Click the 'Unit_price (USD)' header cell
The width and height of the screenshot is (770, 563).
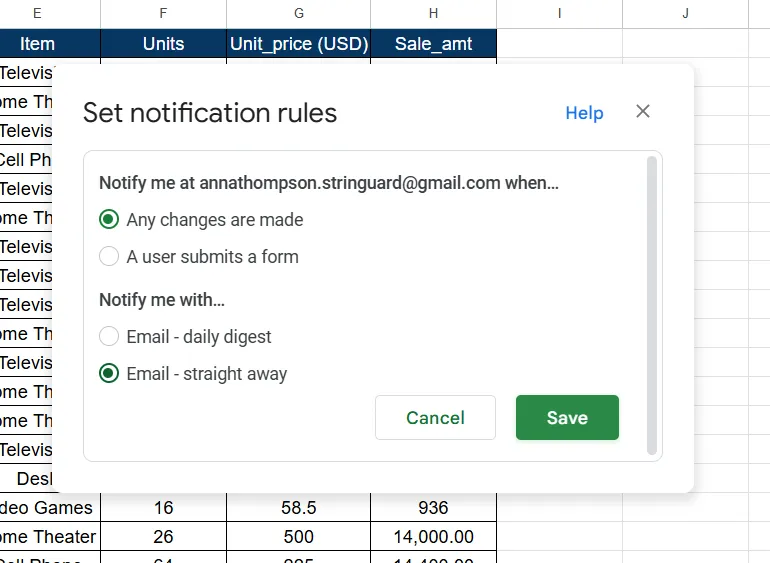click(299, 44)
